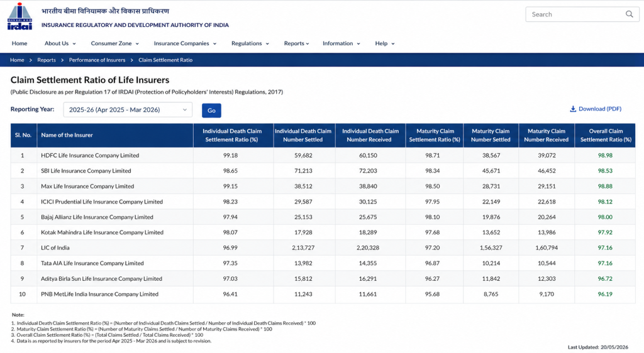Open Reporting Year dropdown 2025-26
The width and height of the screenshot is (644, 353).
pyautogui.click(x=128, y=110)
